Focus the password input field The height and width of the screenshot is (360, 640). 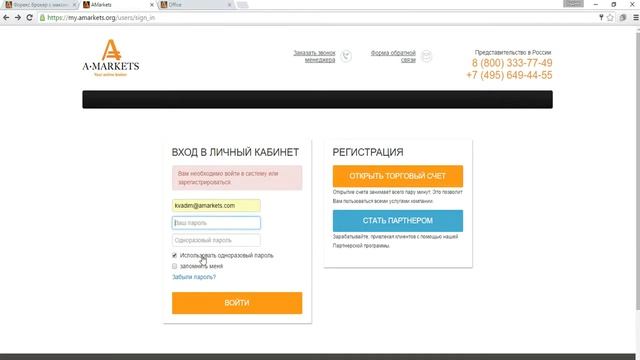click(x=216, y=223)
